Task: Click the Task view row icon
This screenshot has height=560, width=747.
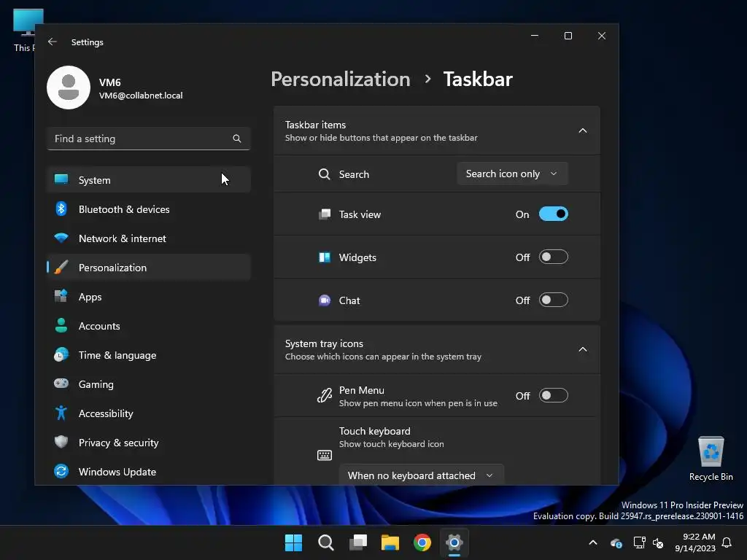Action: [325, 214]
